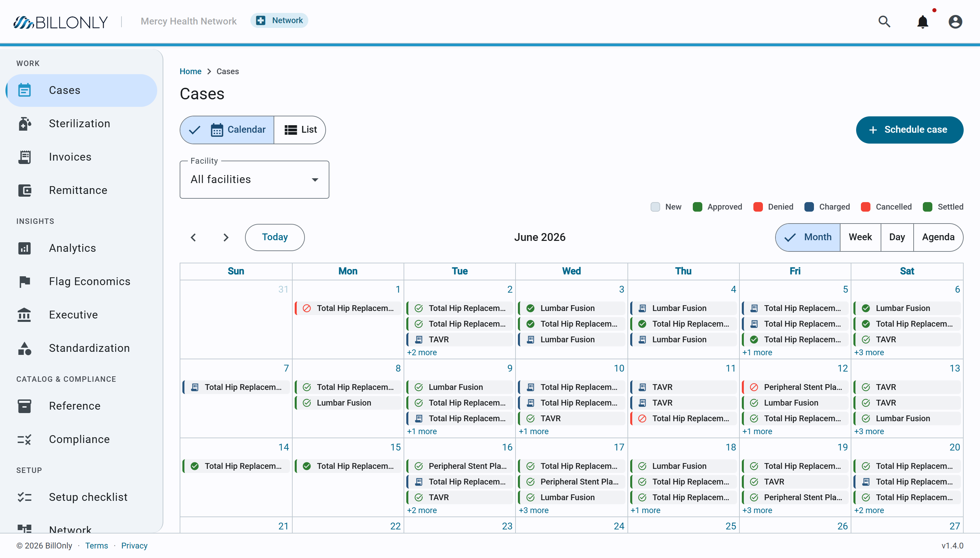Click the Schedule case button
This screenshot has width=980, height=558.
[x=910, y=130]
